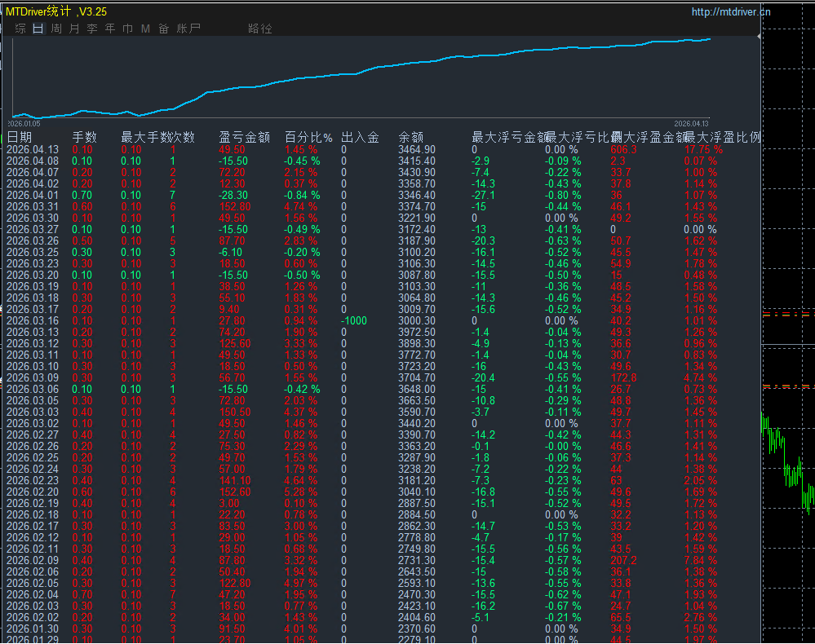The image size is (815, 644).
Task: Click the -1000 withdrawal value
Action: tap(354, 321)
